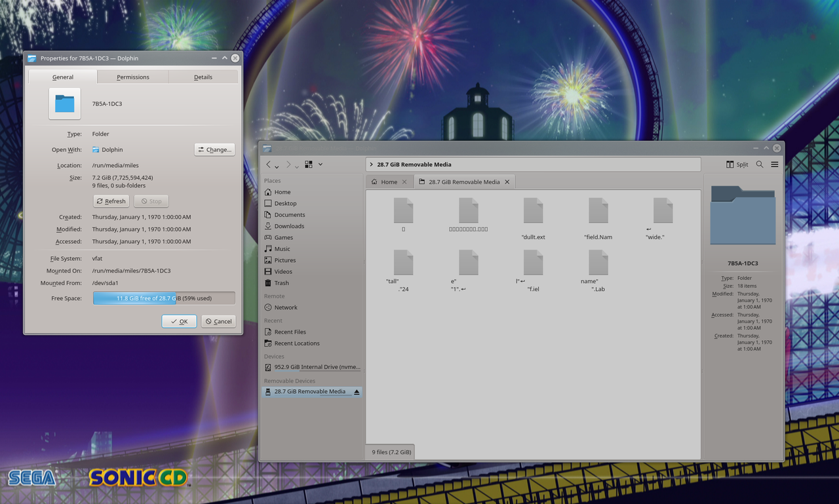Screen dimensions: 839x504
Task: Click the folder preview in information panel
Action: click(743, 215)
